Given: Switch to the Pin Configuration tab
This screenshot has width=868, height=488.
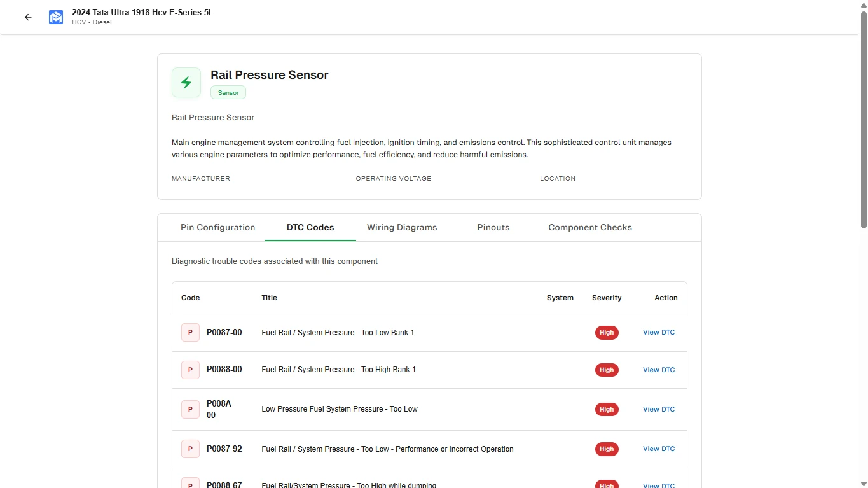Looking at the screenshot, I should tap(218, 227).
